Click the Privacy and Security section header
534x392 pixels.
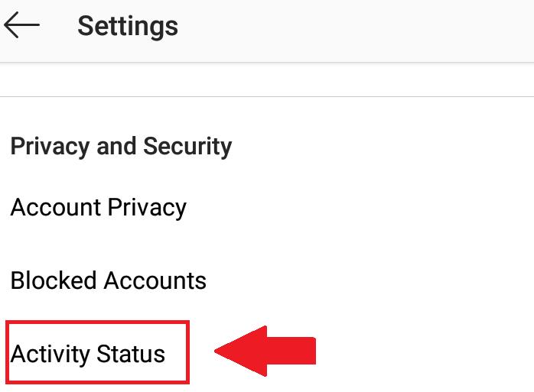(121, 146)
